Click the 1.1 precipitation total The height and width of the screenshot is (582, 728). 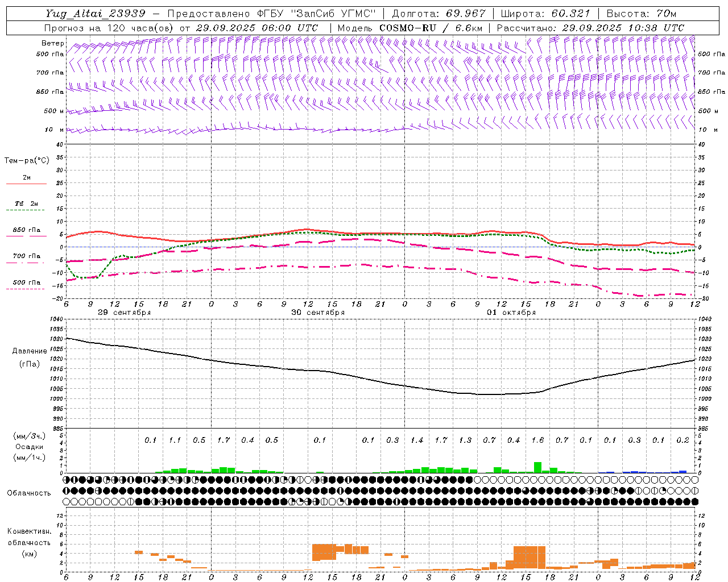tap(175, 440)
